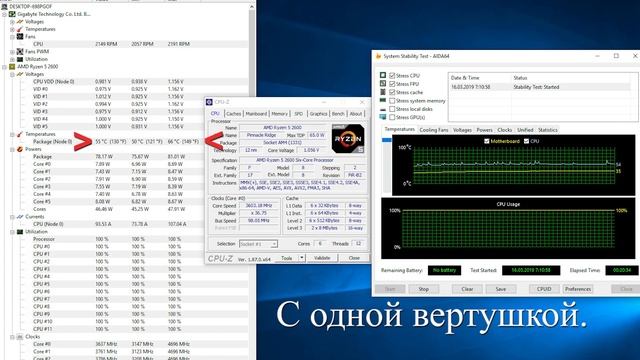The height and width of the screenshot is (360, 640).
Task: Click the Save button in AIDA64
Action: point(500,289)
